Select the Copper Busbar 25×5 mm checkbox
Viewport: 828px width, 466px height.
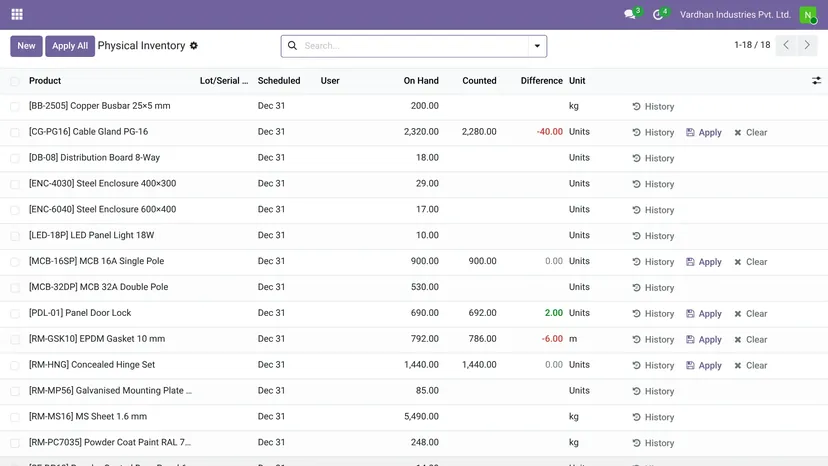15,107
